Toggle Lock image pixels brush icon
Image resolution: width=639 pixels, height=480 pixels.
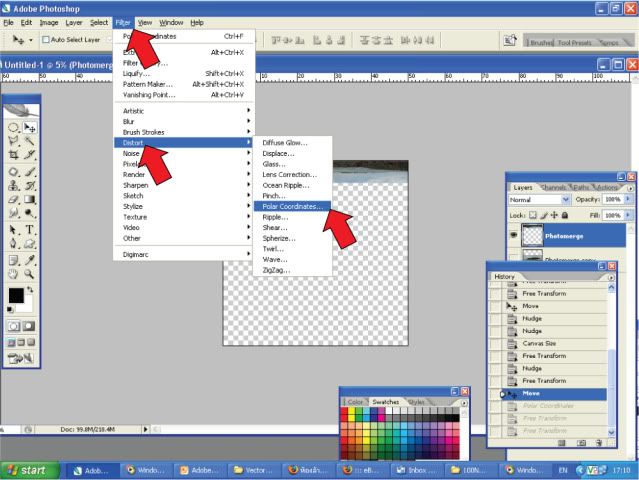(544, 215)
